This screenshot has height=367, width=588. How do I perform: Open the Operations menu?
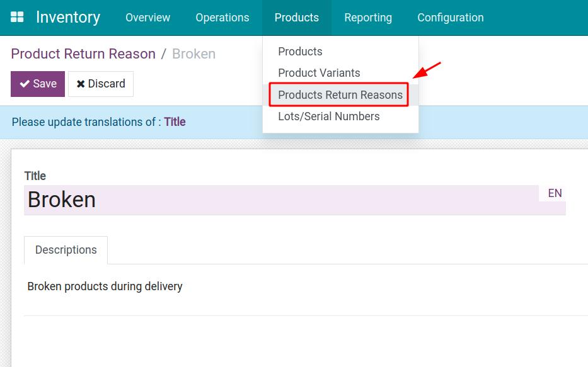pos(222,18)
